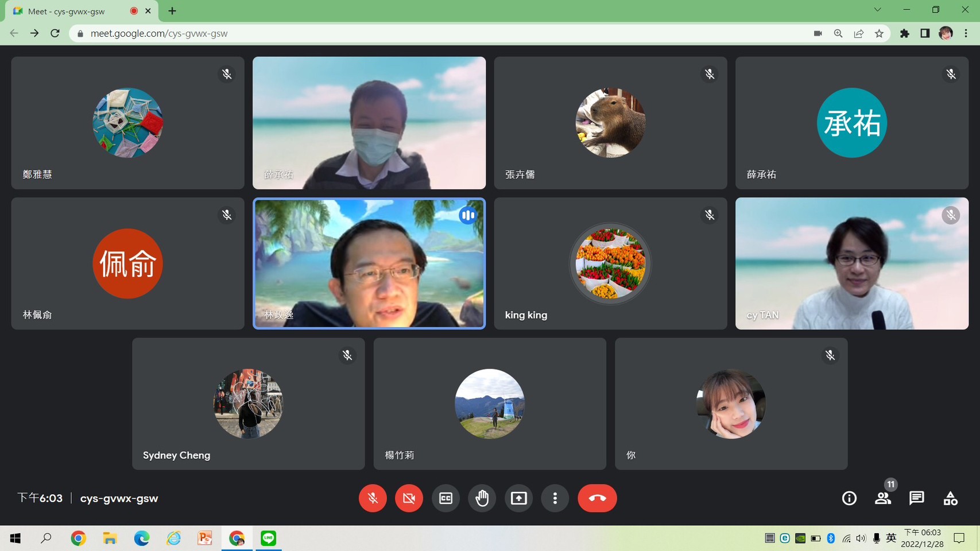Open meeting details info icon

point(849,498)
